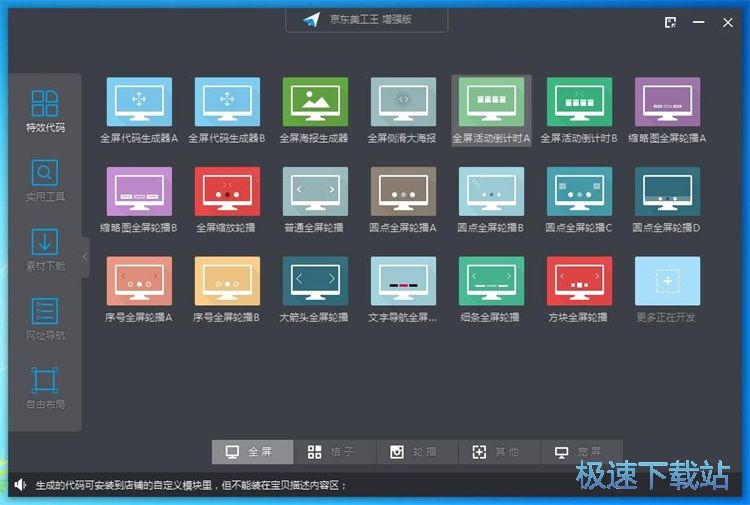Open 缩略图全屏轮播A icon
The width and height of the screenshot is (750, 505).
tap(667, 102)
